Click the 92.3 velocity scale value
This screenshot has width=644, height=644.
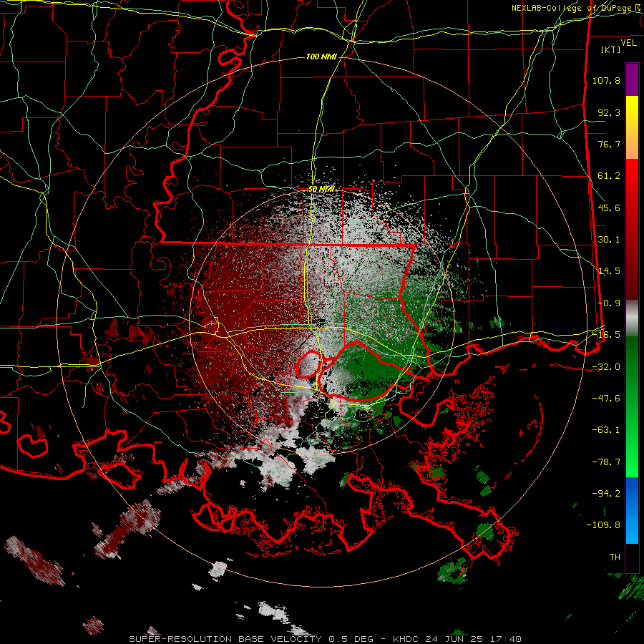609,112
